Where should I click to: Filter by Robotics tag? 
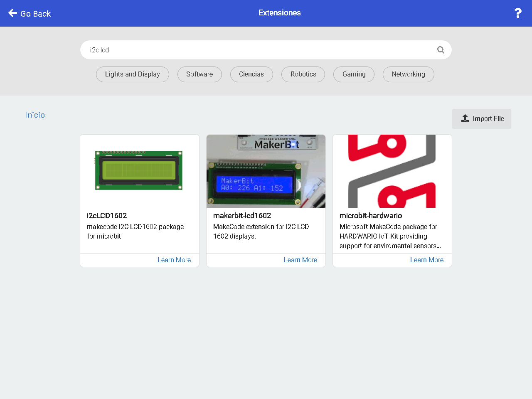[x=303, y=74]
